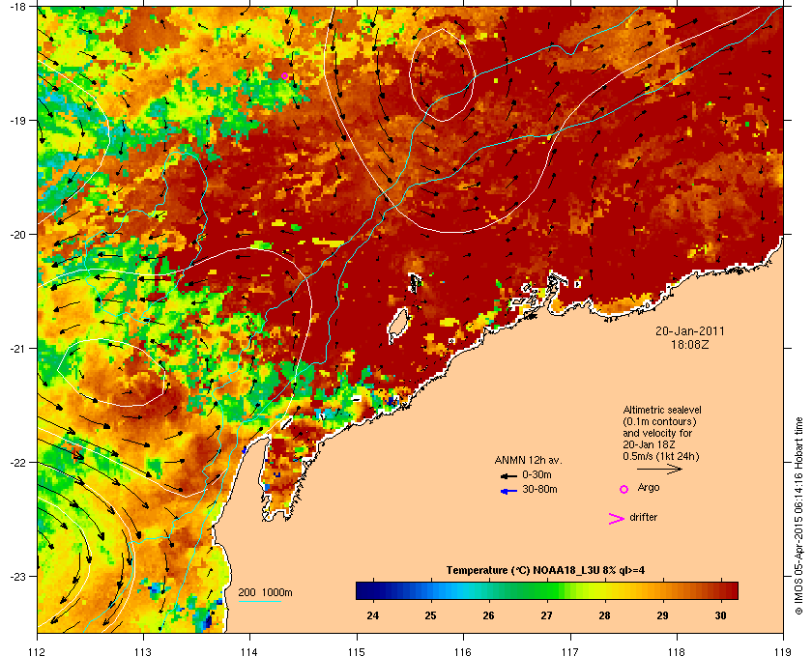This screenshot has height=657, width=812.
Task: Click the colorbar tick label 28
Action: pyautogui.click(x=604, y=615)
